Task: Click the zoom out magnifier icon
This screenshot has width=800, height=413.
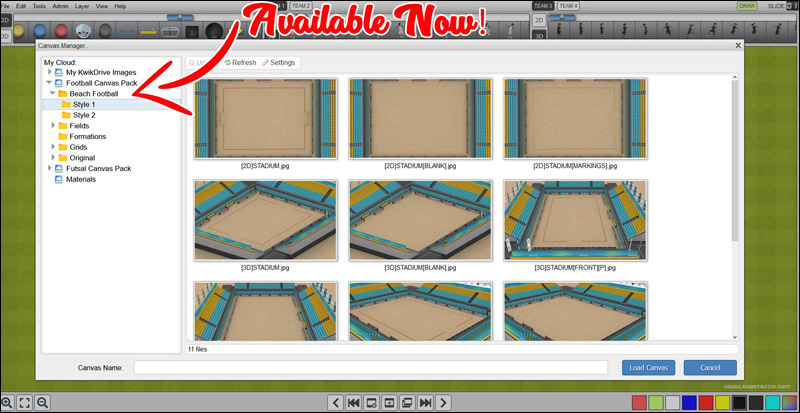Action: (x=42, y=402)
